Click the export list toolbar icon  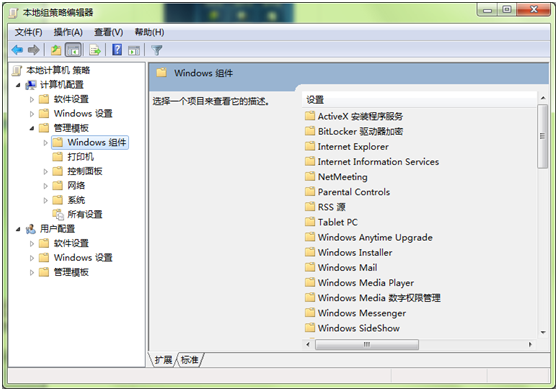point(95,50)
